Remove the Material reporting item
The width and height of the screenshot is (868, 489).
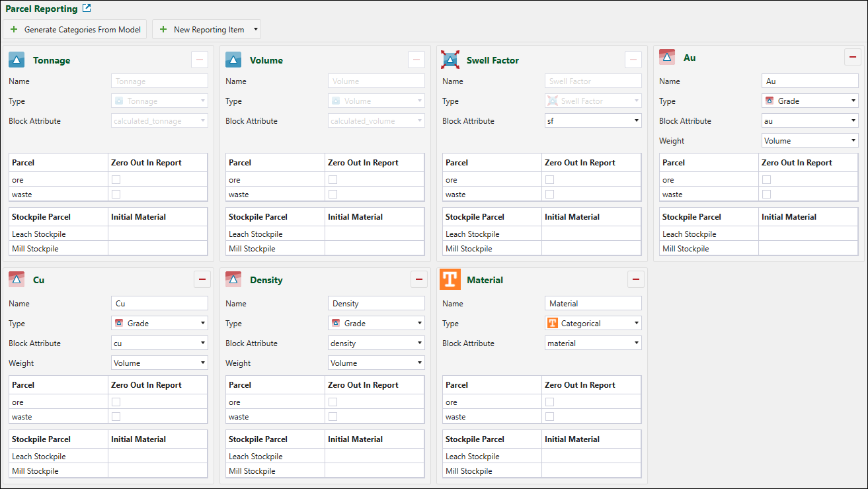click(x=636, y=279)
